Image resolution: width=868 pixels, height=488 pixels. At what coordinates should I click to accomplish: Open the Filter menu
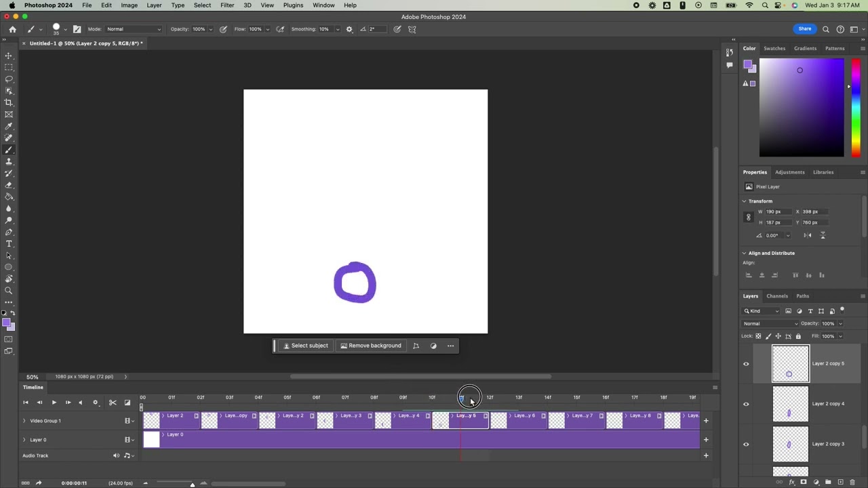pyautogui.click(x=227, y=5)
